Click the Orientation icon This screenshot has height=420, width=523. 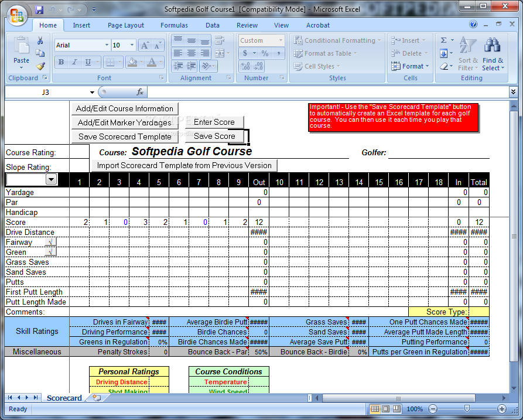(x=206, y=66)
